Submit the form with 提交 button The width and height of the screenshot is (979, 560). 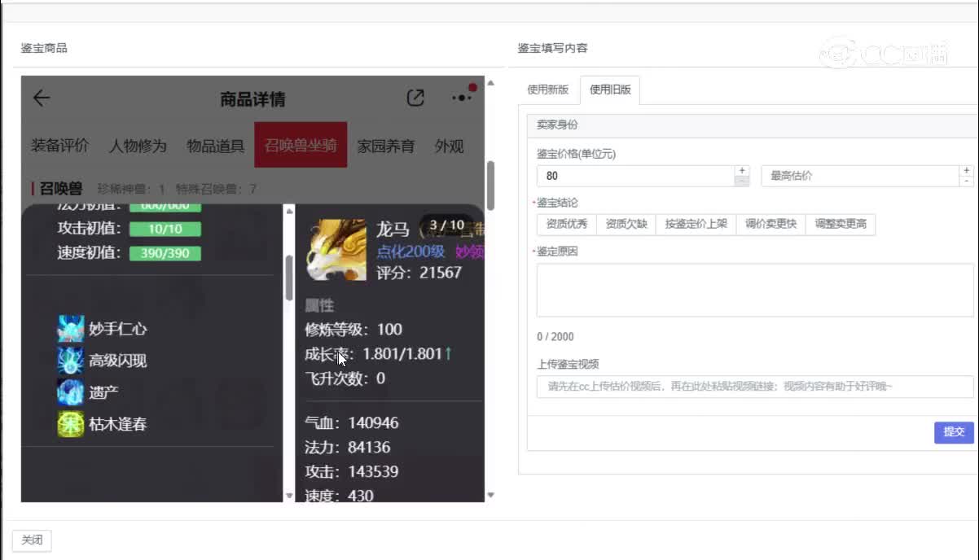(x=954, y=432)
